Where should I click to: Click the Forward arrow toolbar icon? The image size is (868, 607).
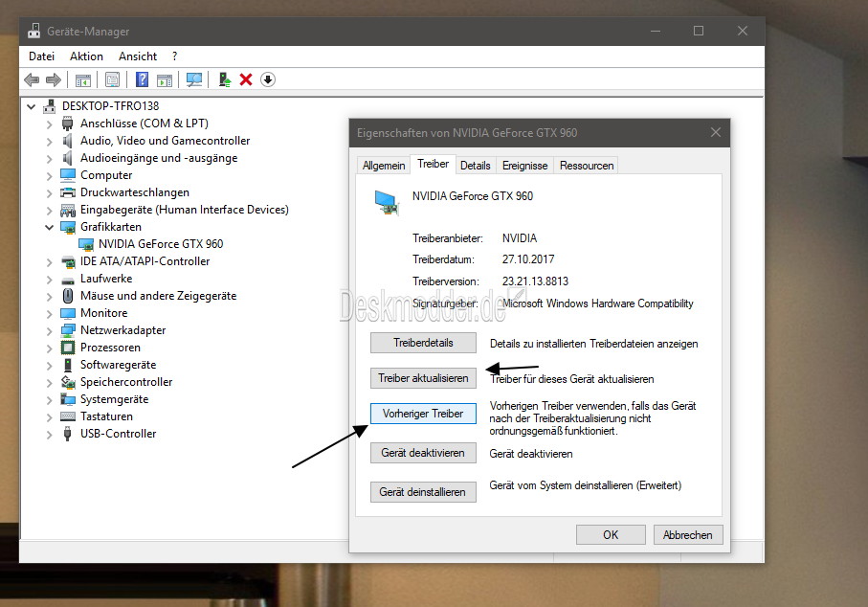click(x=54, y=79)
